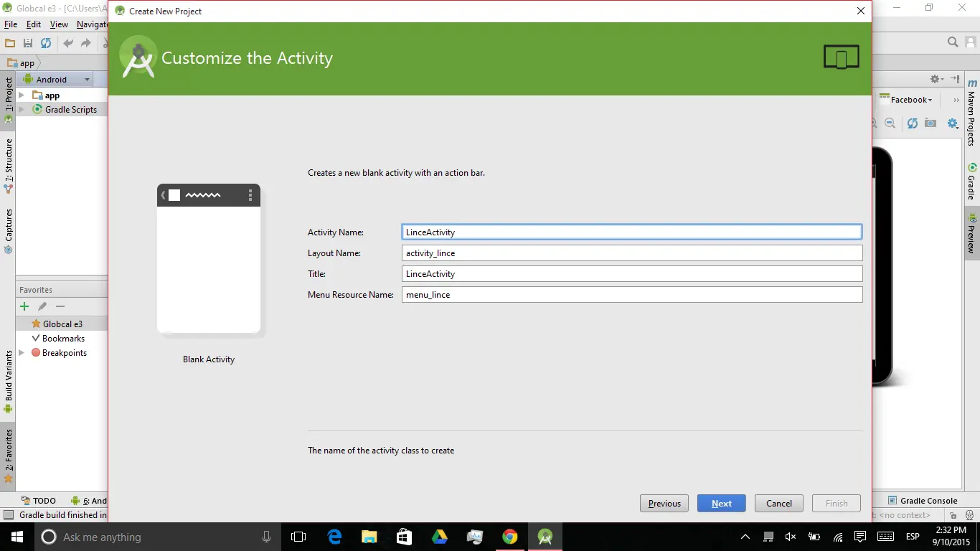This screenshot has width=980, height=551.
Task: Click the Next button
Action: click(x=722, y=503)
